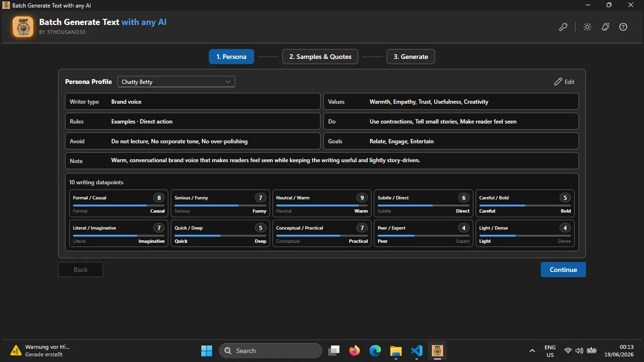Screen dimensions: 644x362
Task: Open the Wi-Fi network tray icon
Action: (568, 351)
